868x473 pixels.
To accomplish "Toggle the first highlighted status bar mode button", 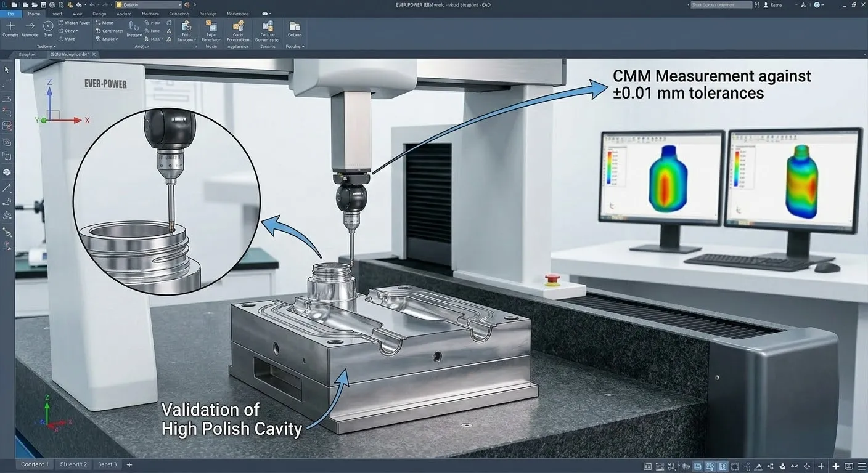I will (x=697, y=466).
